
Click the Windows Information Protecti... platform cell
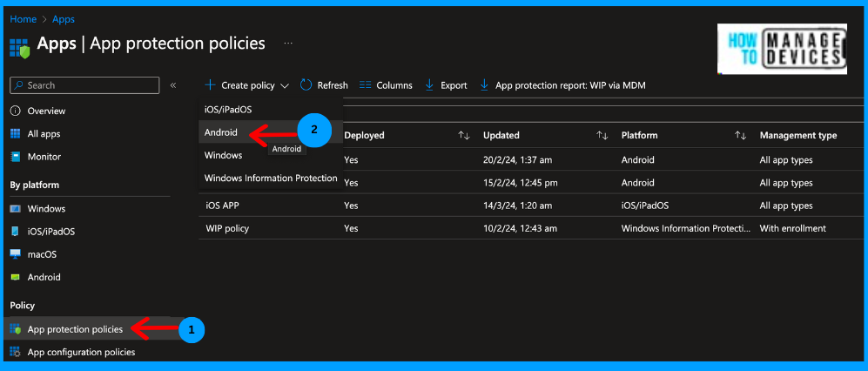[x=686, y=228]
